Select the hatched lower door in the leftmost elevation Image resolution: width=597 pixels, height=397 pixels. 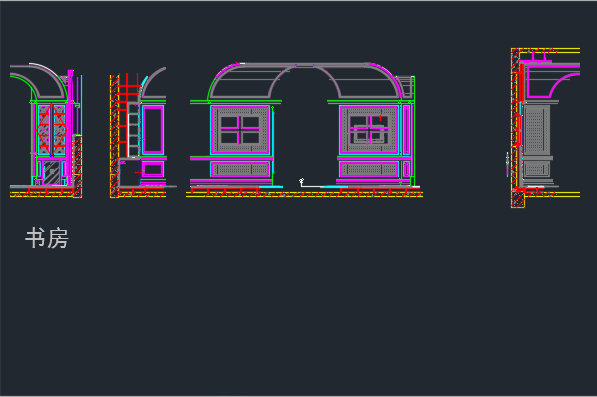pos(51,172)
